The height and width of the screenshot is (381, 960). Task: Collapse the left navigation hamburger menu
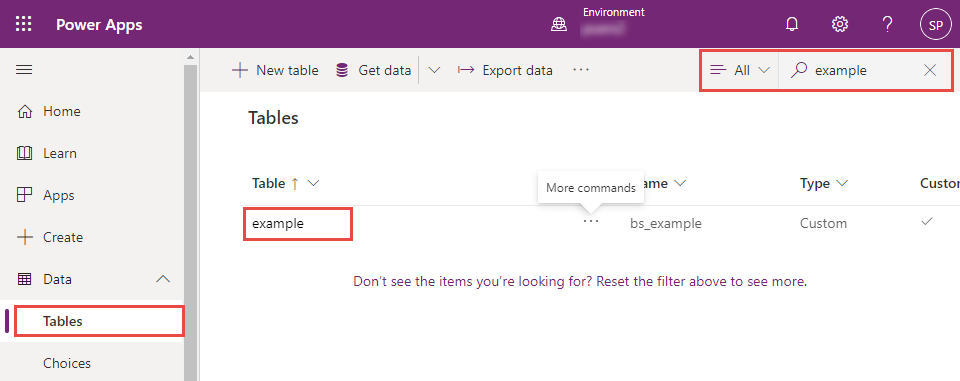click(x=24, y=70)
